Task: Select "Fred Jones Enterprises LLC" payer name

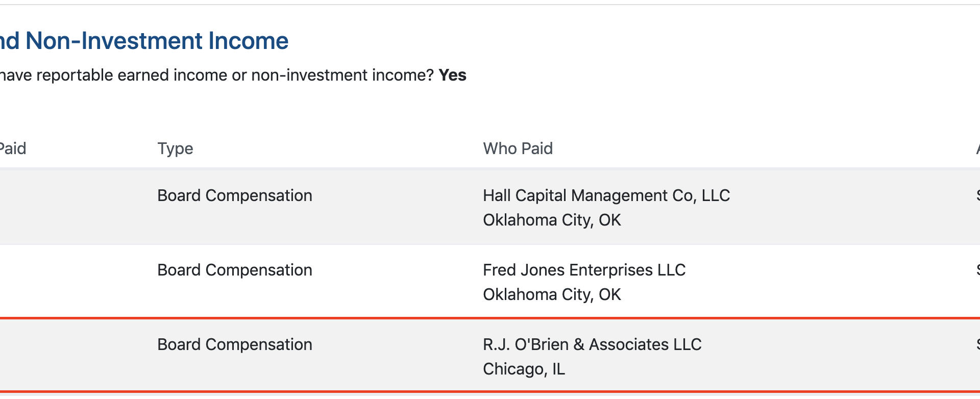Action: tap(584, 270)
